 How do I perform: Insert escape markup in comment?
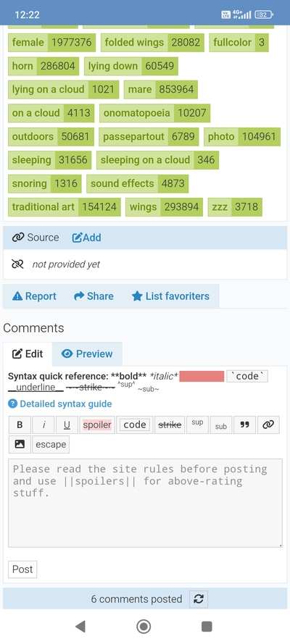coord(51,444)
